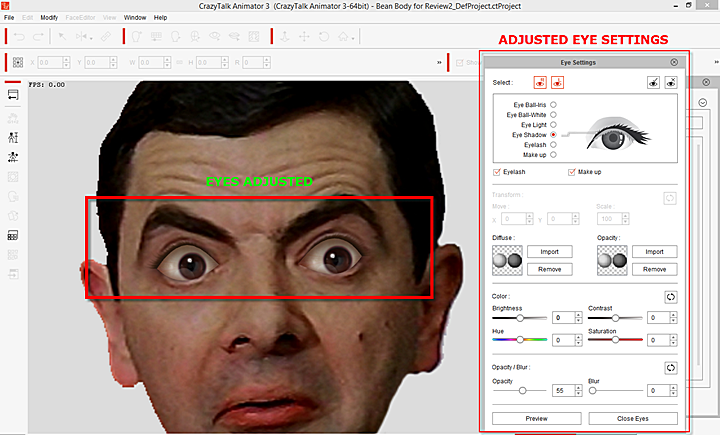Open the Window menu
720x435 pixels.
point(134,18)
